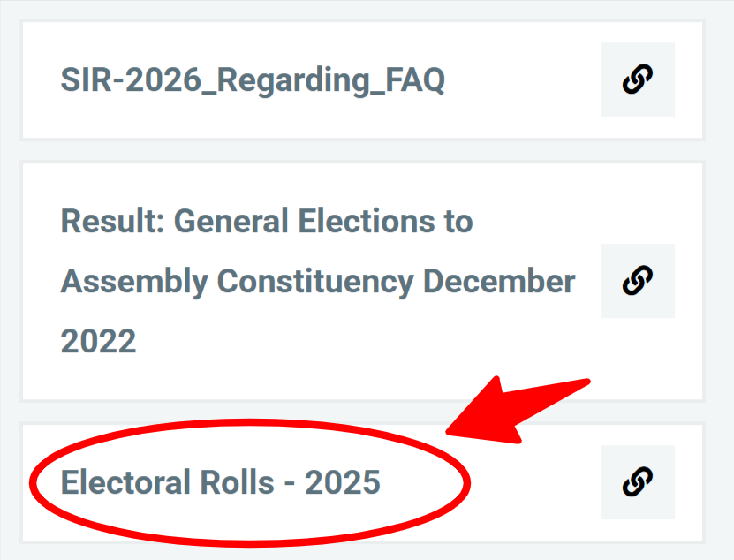Open the SIR-2026_Regarding_FAQ title link
734x560 pixels.
click(x=253, y=80)
